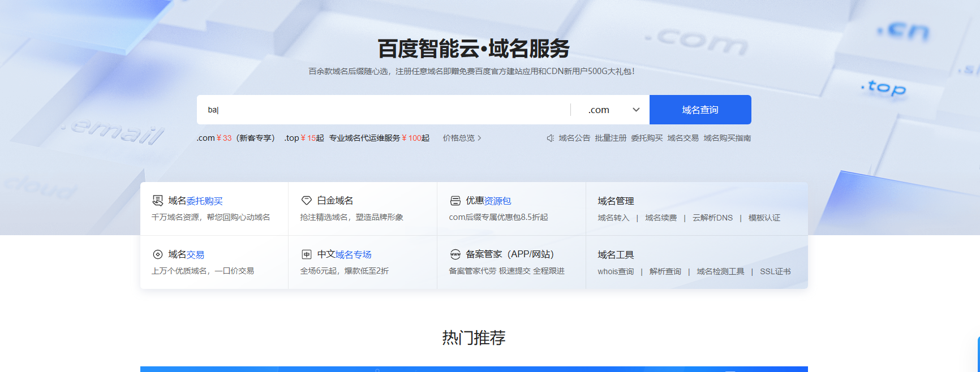Open the SSL证书 link
This screenshot has width=980, height=372.
(x=775, y=271)
